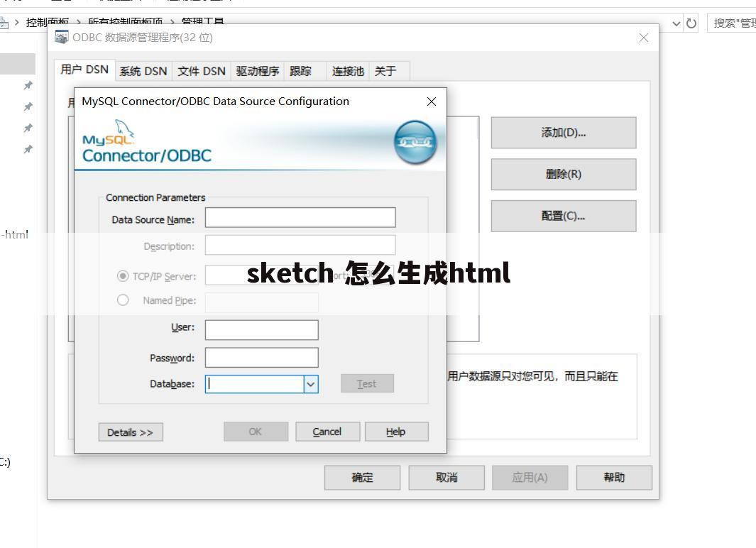This screenshot has height=548, width=756.
Task: Click the Cancel button in the MySQL dialog
Action: point(327,432)
